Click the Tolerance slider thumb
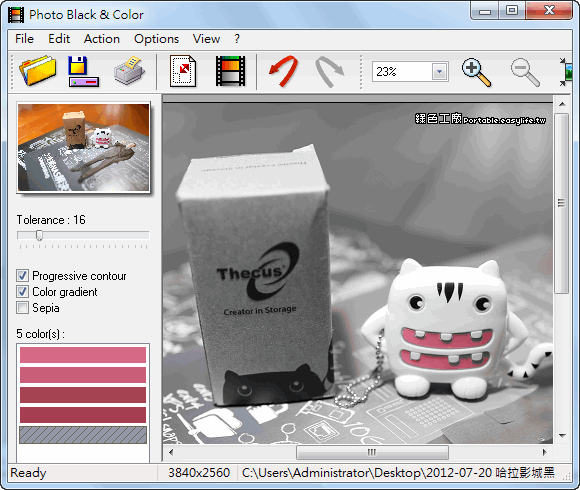 (39, 235)
